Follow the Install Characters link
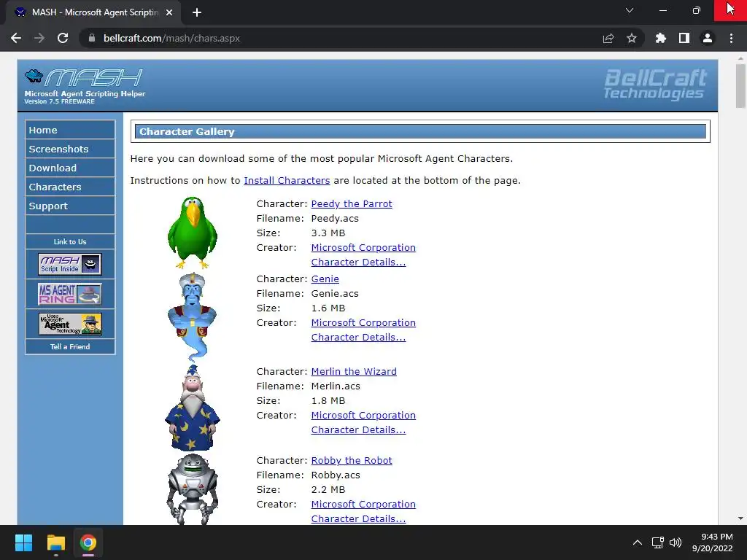Viewport: 747px width, 560px height. click(287, 181)
